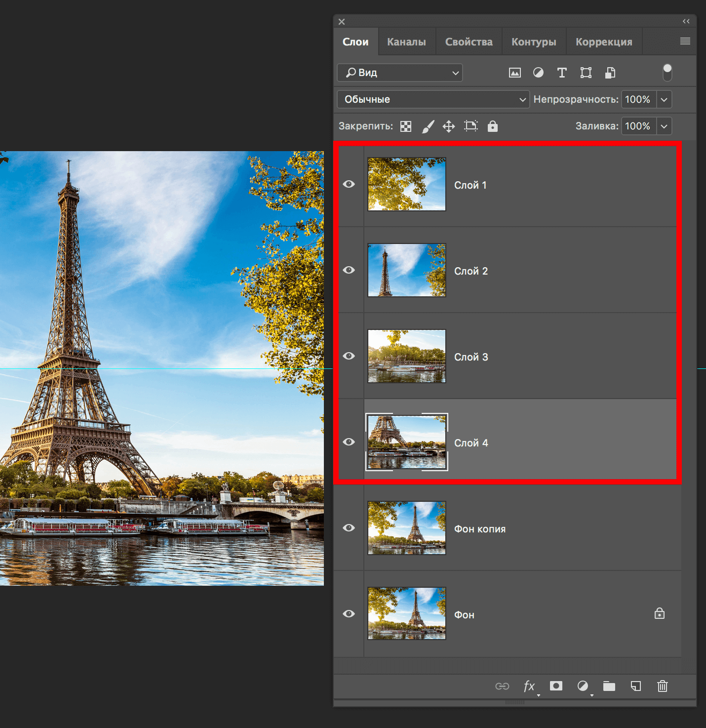The width and height of the screenshot is (706, 728).
Task: Open the Обычные blend mode dropdown
Action: pyautogui.click(x=433, y=99)
